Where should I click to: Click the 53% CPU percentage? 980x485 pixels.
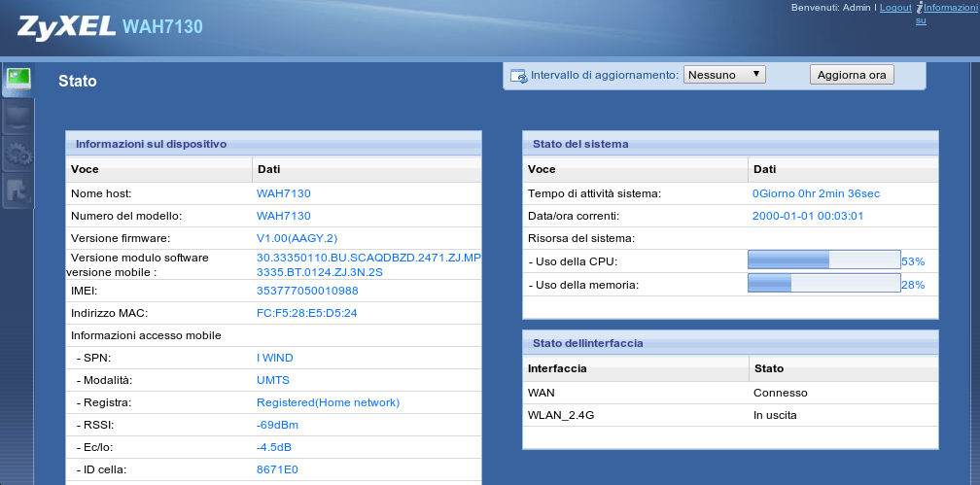click(913, 261)
